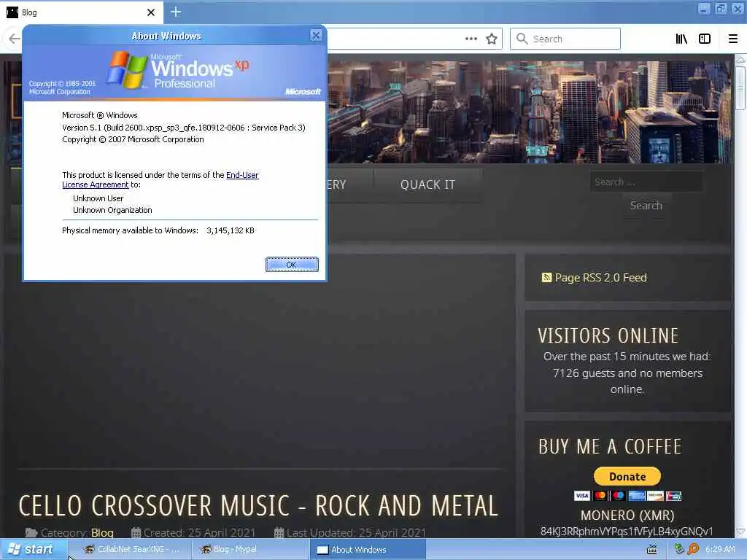The width and height of the screenshot is (747, 560).
Task: Click the vertical scrollbar thumb
Action: coord(740,88)
